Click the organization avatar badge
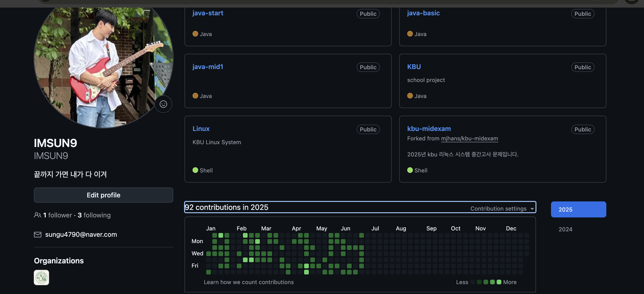Viewport: 644px width, 294px height. (41, 277)
